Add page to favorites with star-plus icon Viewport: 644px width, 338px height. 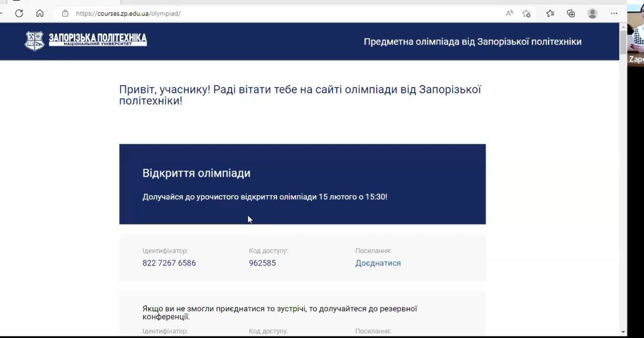coord(526,13)
